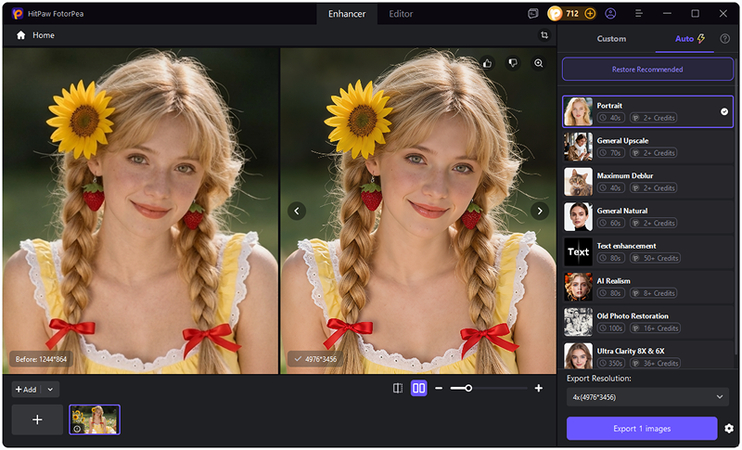Open export settings gear icon
The image size is (742, 450).
pyautogui.click(x=729, y=429)
